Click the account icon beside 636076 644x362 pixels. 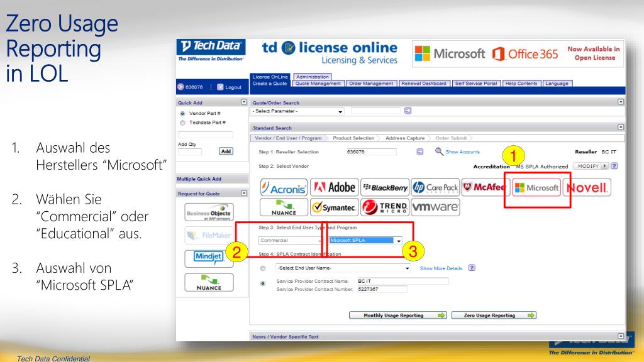pyautogui.click(x=180, y=87)
